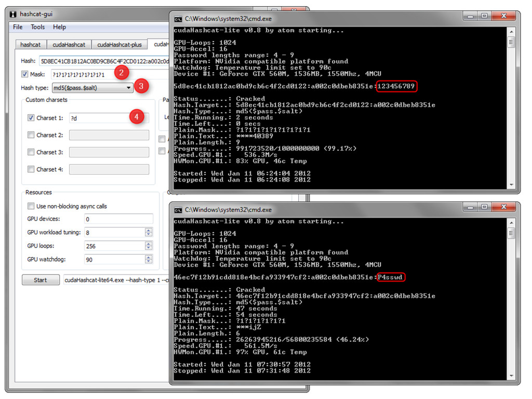Click the Start button
The height and width of the screenshot is (399, 532).
click(41, 280)
